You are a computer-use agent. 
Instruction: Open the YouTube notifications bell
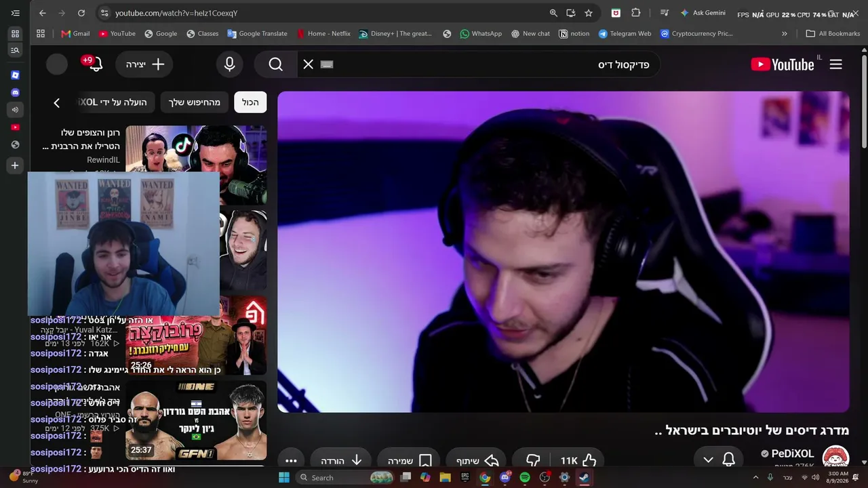pos(95,64)
